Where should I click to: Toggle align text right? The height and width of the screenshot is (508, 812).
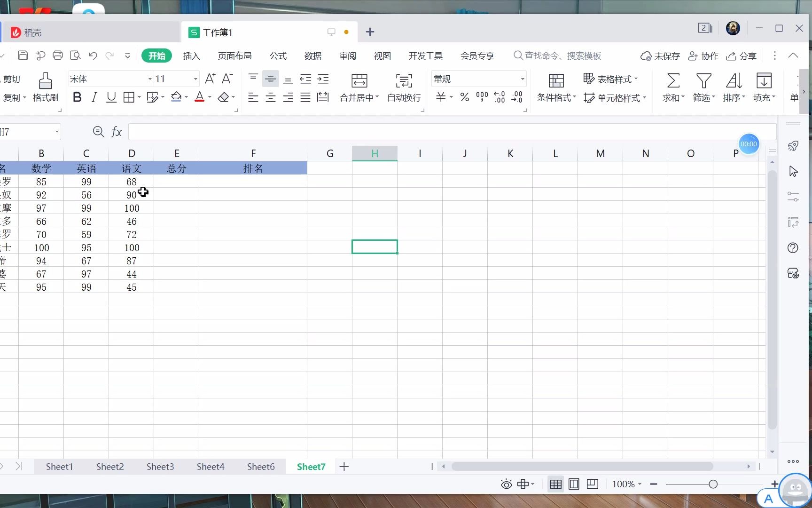(288, 97)
